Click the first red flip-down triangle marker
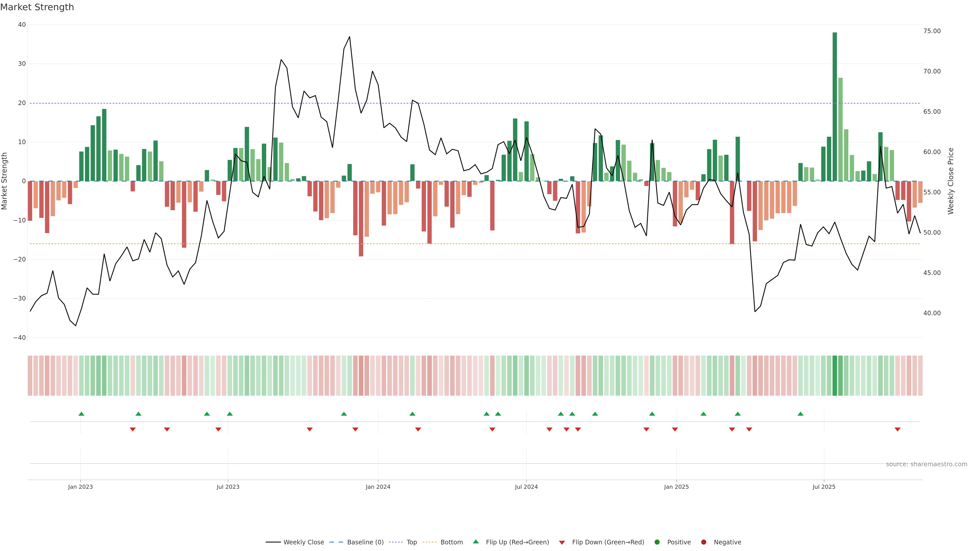Image resolution: width=980 pixels, height=551 pixels. pyautogui.click(x=132, y=429)
